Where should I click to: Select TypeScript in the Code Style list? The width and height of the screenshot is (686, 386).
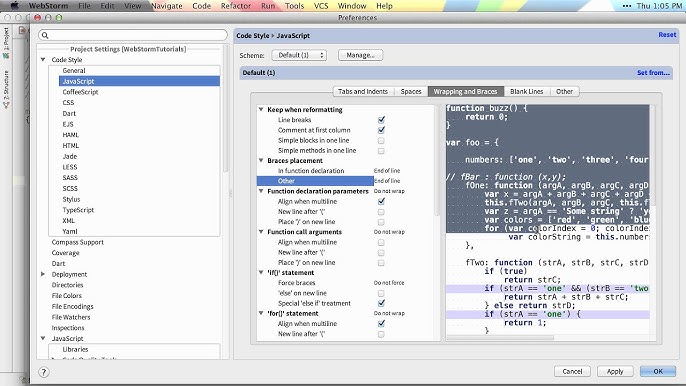78,210
